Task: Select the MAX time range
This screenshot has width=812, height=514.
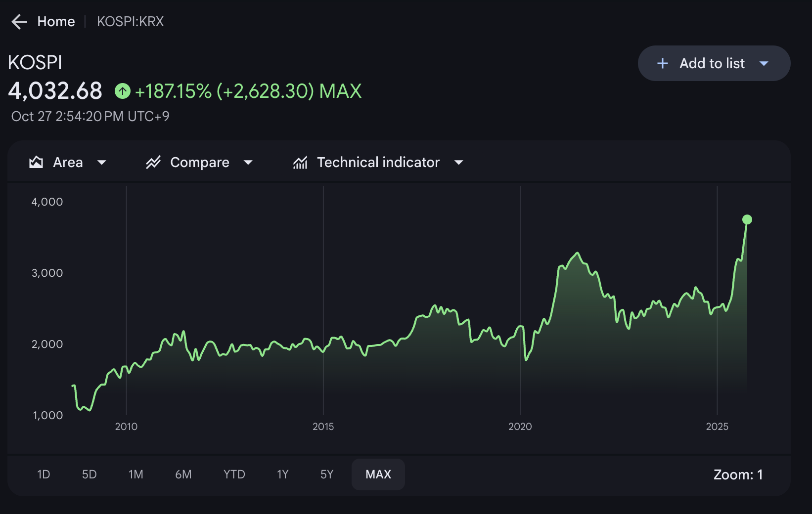Action: point(378,474)
